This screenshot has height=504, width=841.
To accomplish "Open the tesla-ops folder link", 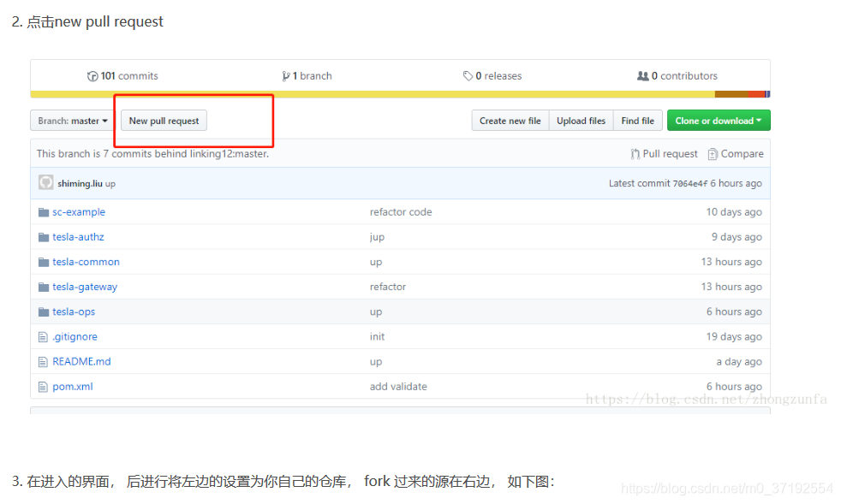I will [74, 312].
